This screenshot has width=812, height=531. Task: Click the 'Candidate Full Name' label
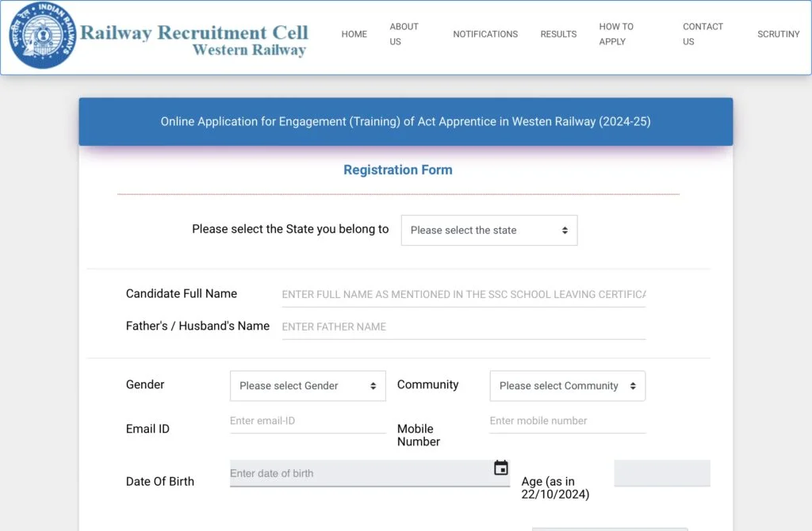(182, 293)
